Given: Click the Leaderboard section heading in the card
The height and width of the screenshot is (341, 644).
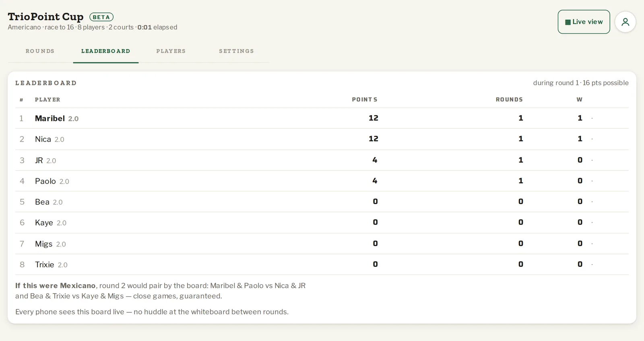Looking at the screenshot, I should [x=46, y=83].
